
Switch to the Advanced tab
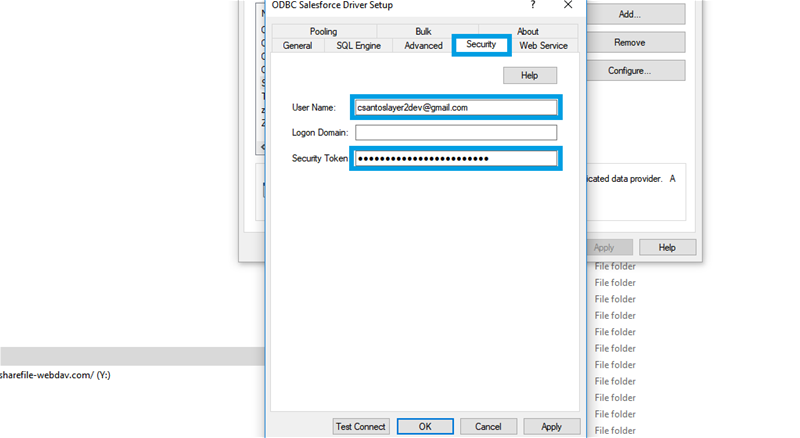[423, 46]
